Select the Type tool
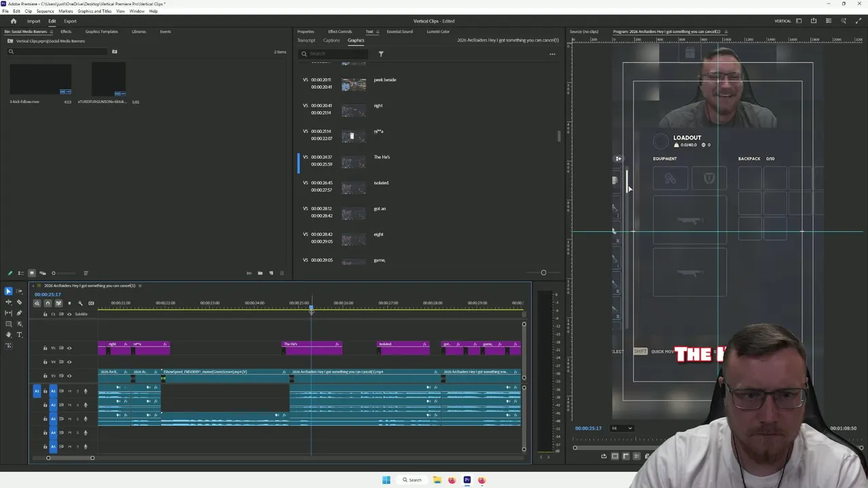The height and width of the screenshot is (488, 868). click(x=19, y=334)
